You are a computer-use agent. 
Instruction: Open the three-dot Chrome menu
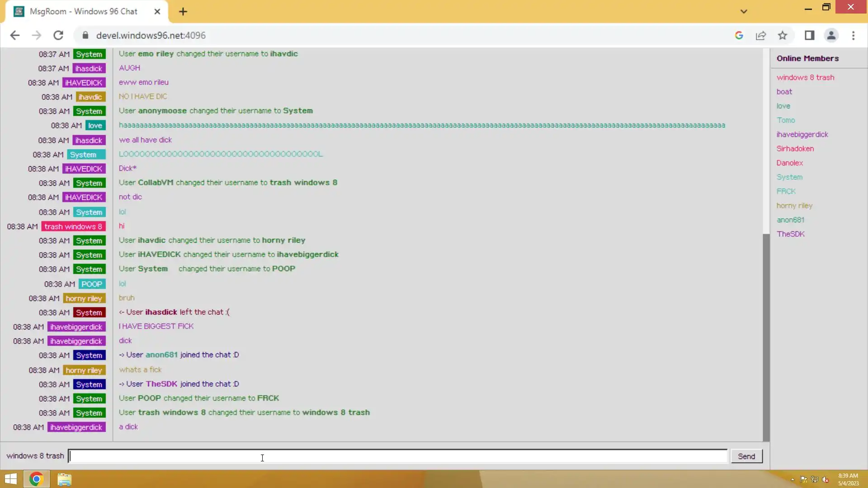coord(853,35)
